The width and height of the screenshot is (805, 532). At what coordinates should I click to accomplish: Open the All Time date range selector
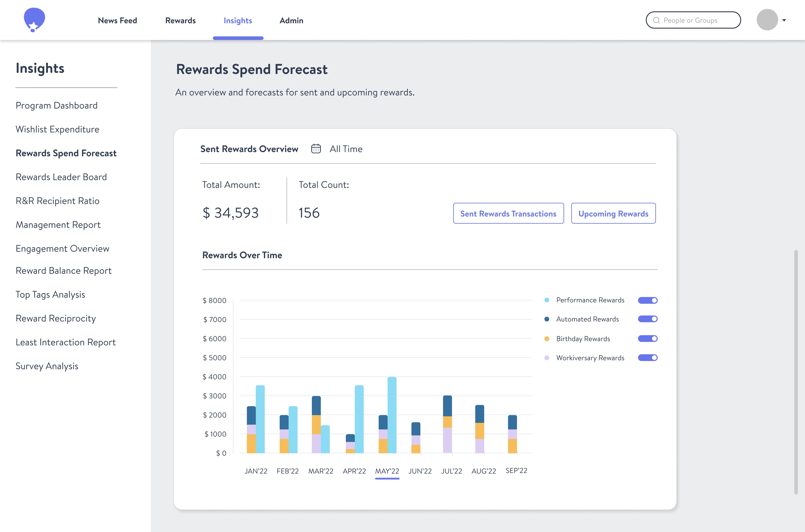pos(346,149)
